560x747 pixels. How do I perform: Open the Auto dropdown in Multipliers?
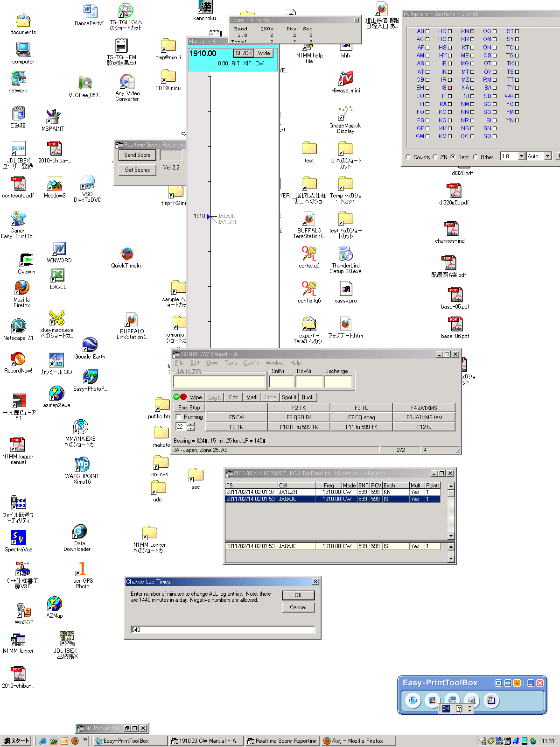click(548, 156)
